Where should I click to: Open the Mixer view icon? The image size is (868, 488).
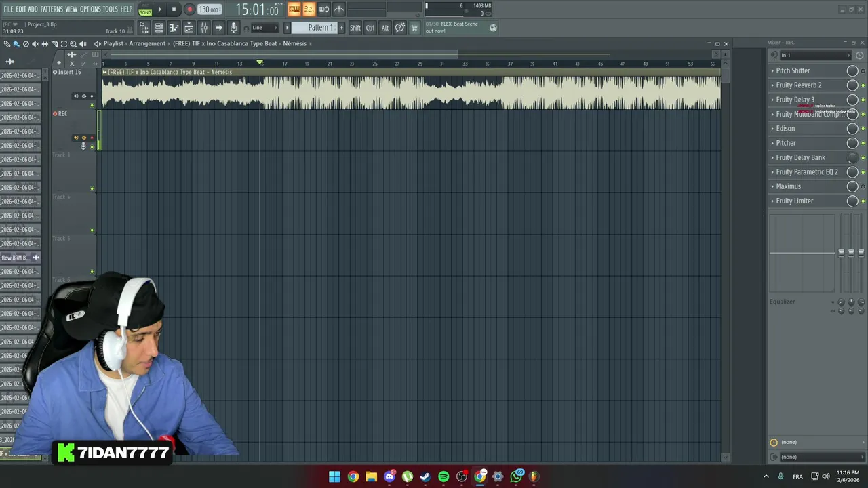click(x=203, y=28)
